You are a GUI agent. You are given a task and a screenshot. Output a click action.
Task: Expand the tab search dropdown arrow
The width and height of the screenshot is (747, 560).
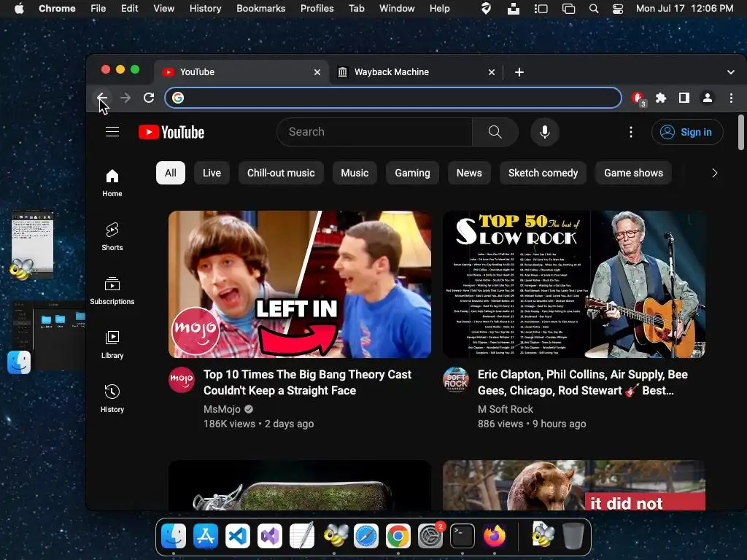coord(731,72)
